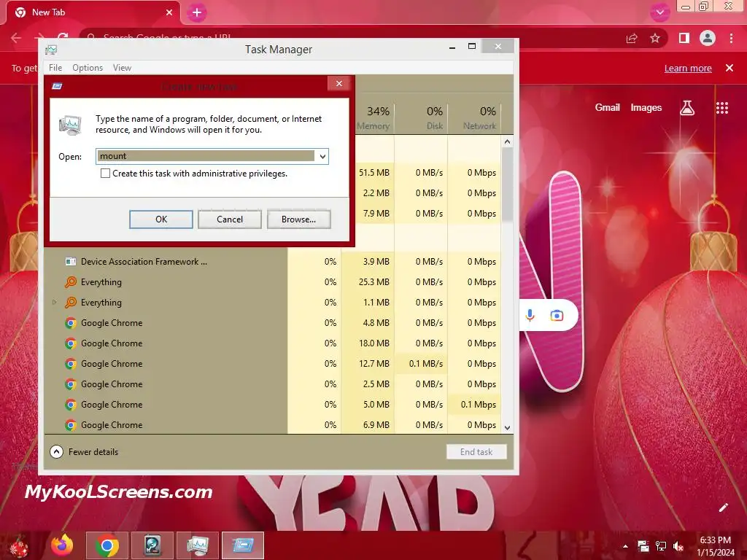Click the Task Manager scrollbar thumb
This screenshot has width=747, height=560.
508,184
